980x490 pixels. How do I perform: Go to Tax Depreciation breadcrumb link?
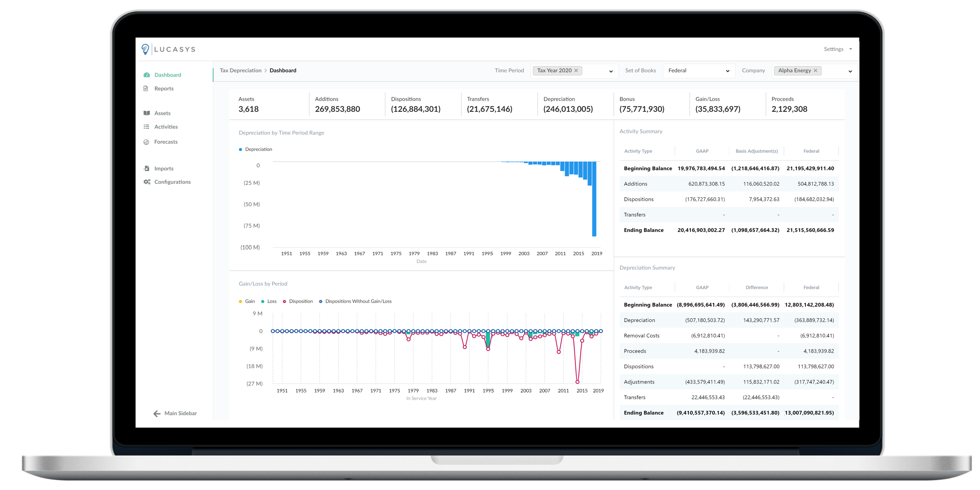240,70
